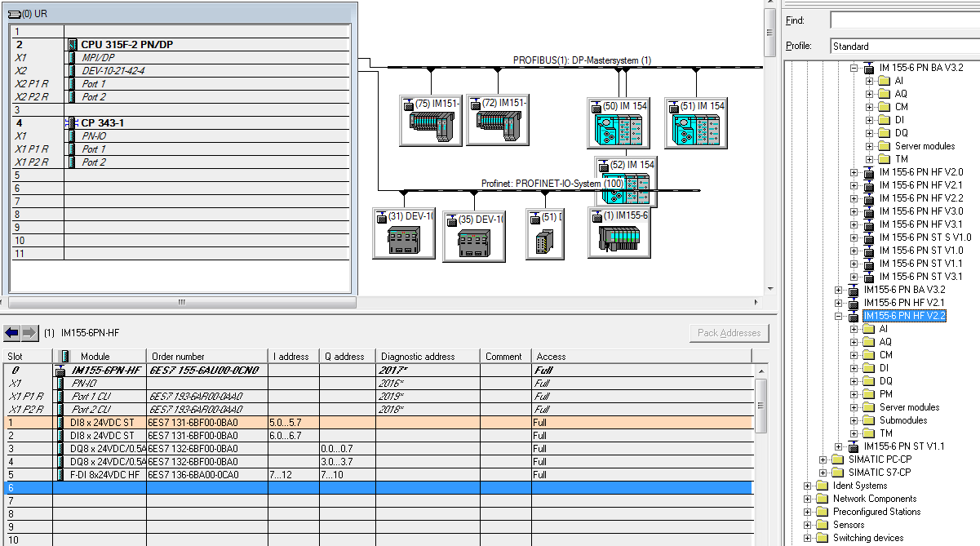
Task: Click the Order number column header
Action: coord(207,357)
